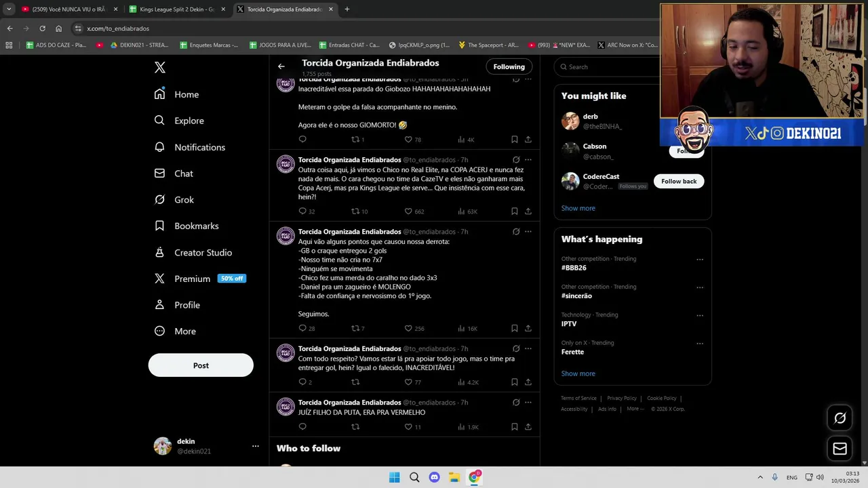The height and width of the screenshot is (488, 868).
Task: Open dekin account options ellipsis
Action: click(x=256, y=446)
